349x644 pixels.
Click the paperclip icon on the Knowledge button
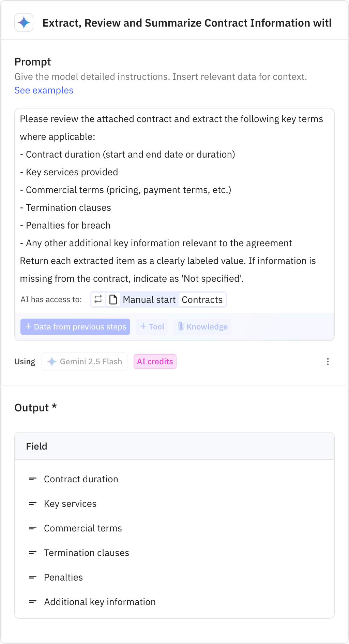pyautogui.click(x=181, y=327)
